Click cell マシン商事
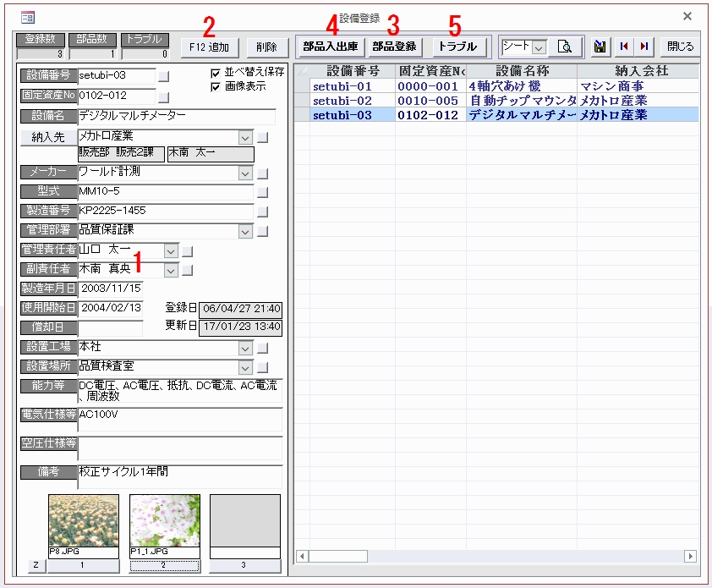The image size is (712, 588). point(638,86)
